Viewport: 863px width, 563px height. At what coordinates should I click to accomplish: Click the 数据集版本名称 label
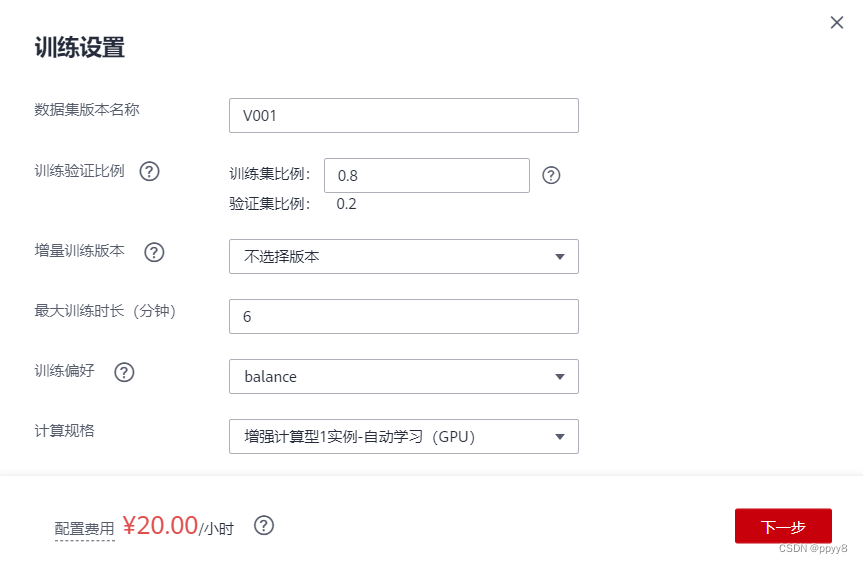87,110
